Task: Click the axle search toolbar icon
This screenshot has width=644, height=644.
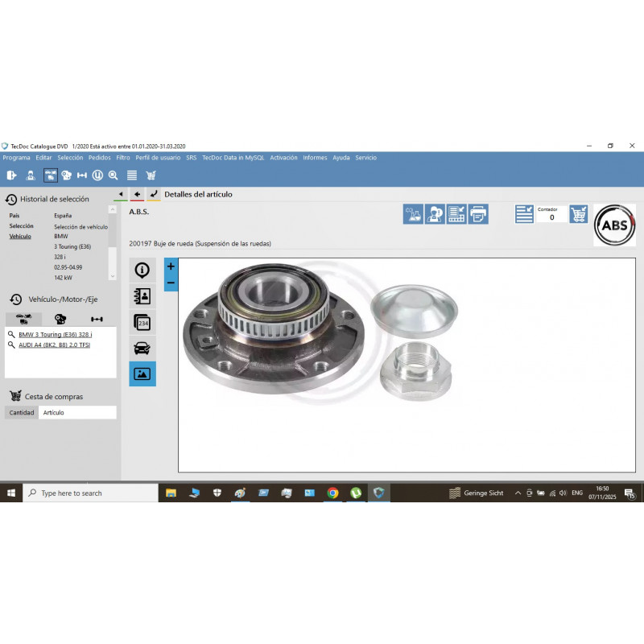Action: pos(81,175)
